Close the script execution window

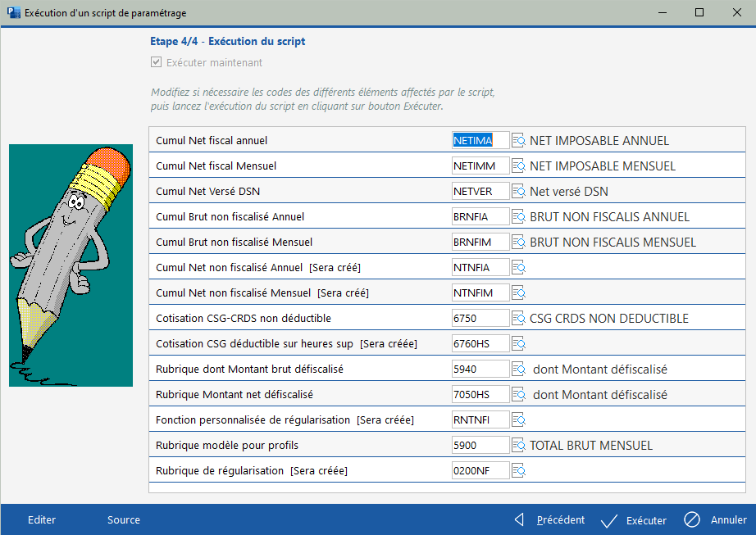(736, 12)
